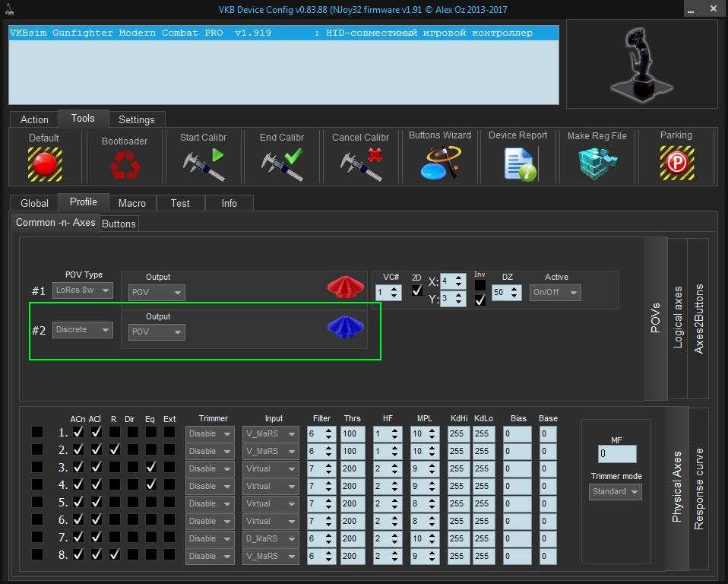Toggle axis 6 Ext checkbox
The width and height of the screenshot is (728, 584).
pos(169,519)
